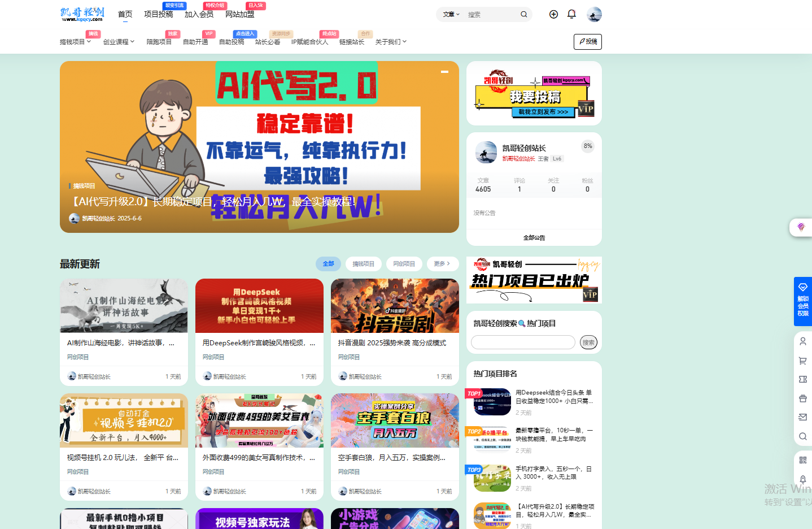Image resolution: width=812 pixels, height=529 pixels.
Task: Open the AI代写升级2.0 banner title link
Action: pyautogui.click(x=211, y=202)
